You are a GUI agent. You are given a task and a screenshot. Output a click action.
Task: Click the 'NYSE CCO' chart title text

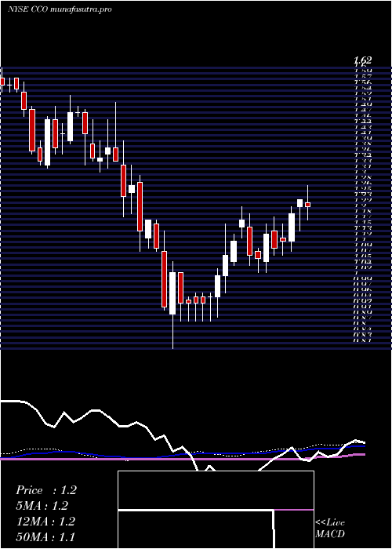pyautogui.click(x=28, y=9)
